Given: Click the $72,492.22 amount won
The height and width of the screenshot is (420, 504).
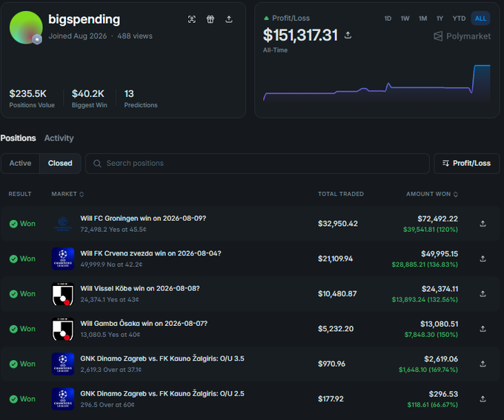Looking at the screenshot, I should coord(437,219).
